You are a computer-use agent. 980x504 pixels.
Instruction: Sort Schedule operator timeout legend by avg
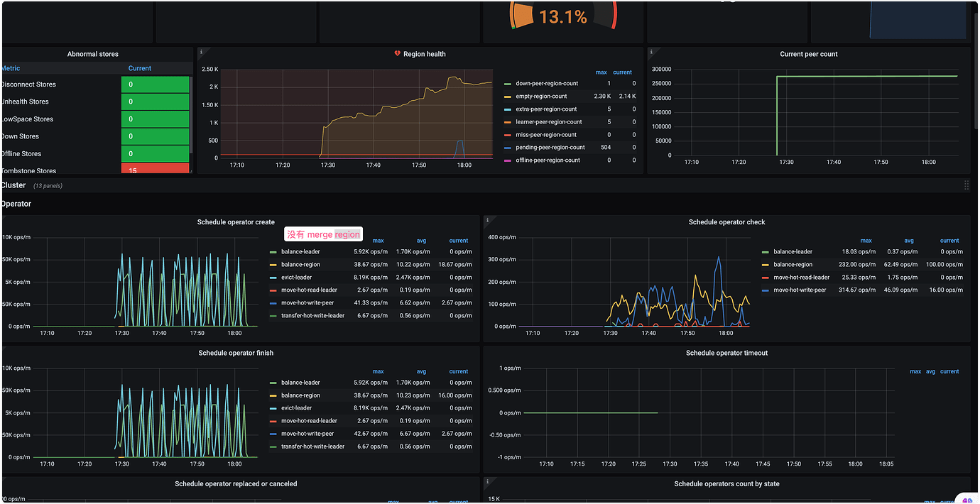click(931, 371)
